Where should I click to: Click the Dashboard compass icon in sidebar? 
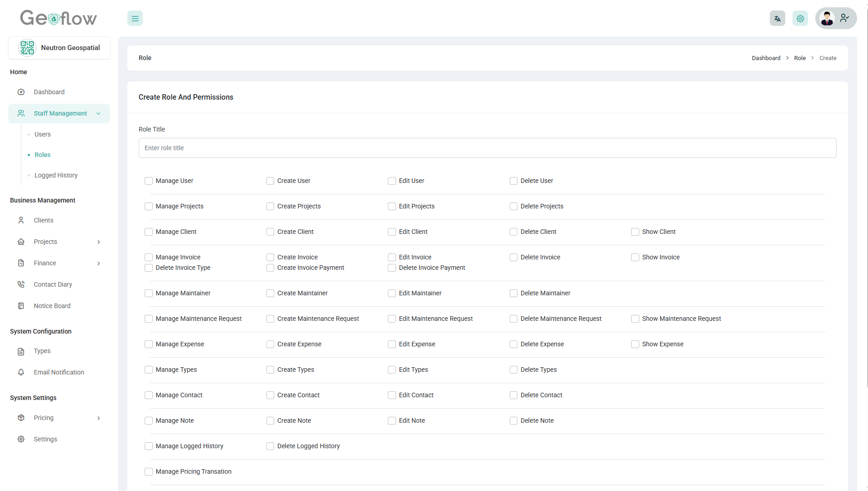tap(21, 92)
